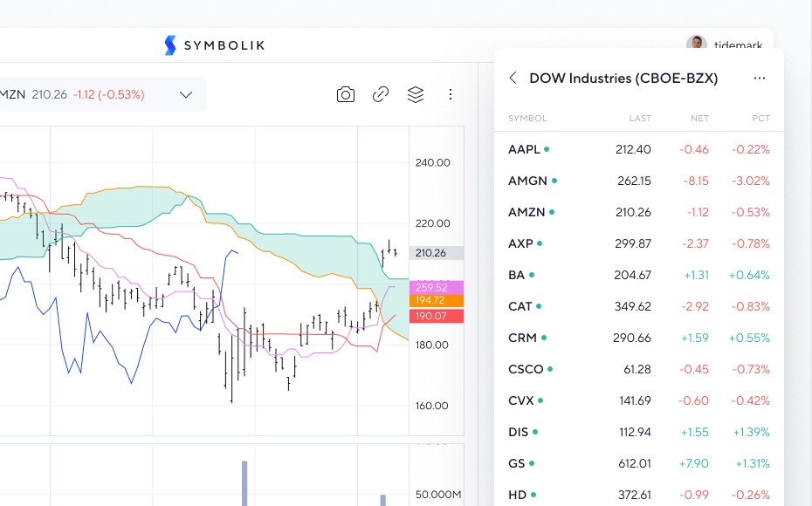Click the AAPL green status dot
Image resolution: width=812 pixels, height=506 pixels.
[x=547, y=149]
